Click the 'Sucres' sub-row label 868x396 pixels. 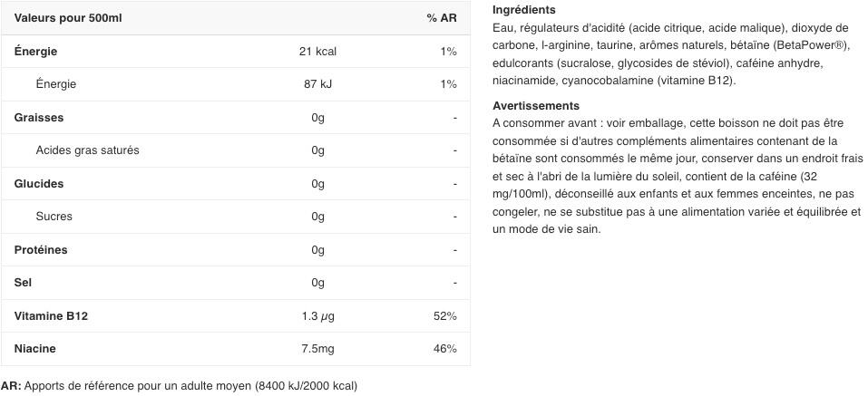54,217
